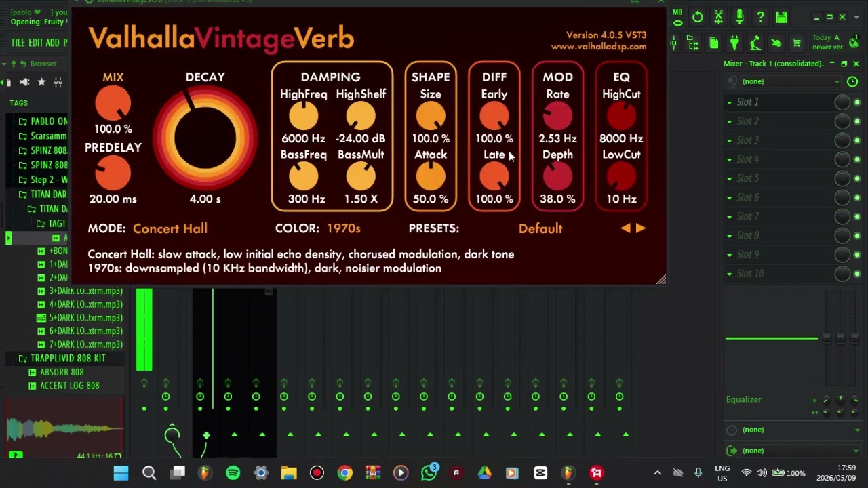Open the mixer input (none) dropdown at top
868x488 pixels.
pyautogui.click(x=790, y=81)
